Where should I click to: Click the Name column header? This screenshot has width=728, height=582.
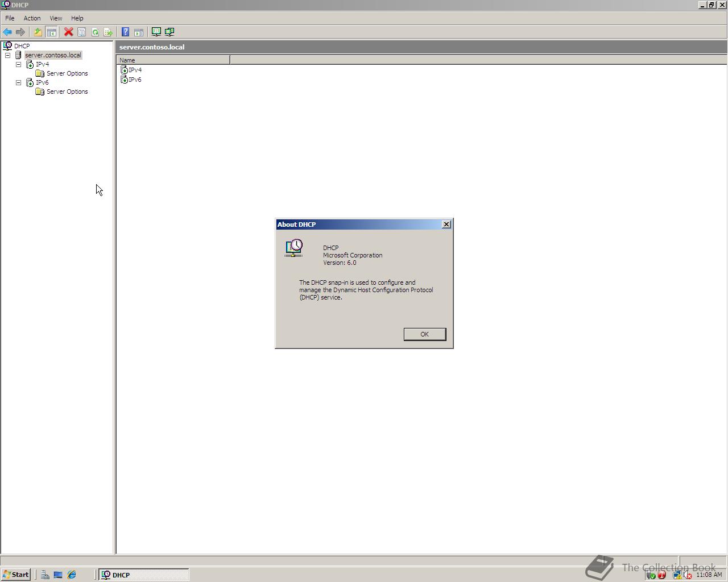pyautogui.click(x=173, y=60)
